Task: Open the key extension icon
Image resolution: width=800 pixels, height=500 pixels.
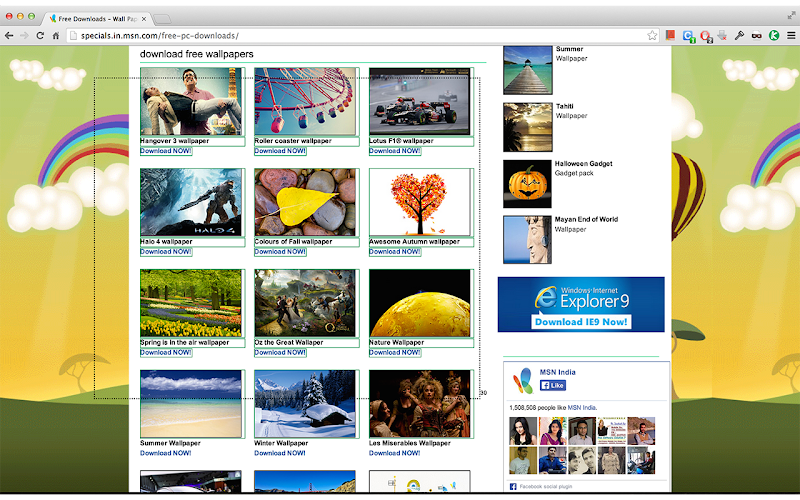Action: pos(739,35)
